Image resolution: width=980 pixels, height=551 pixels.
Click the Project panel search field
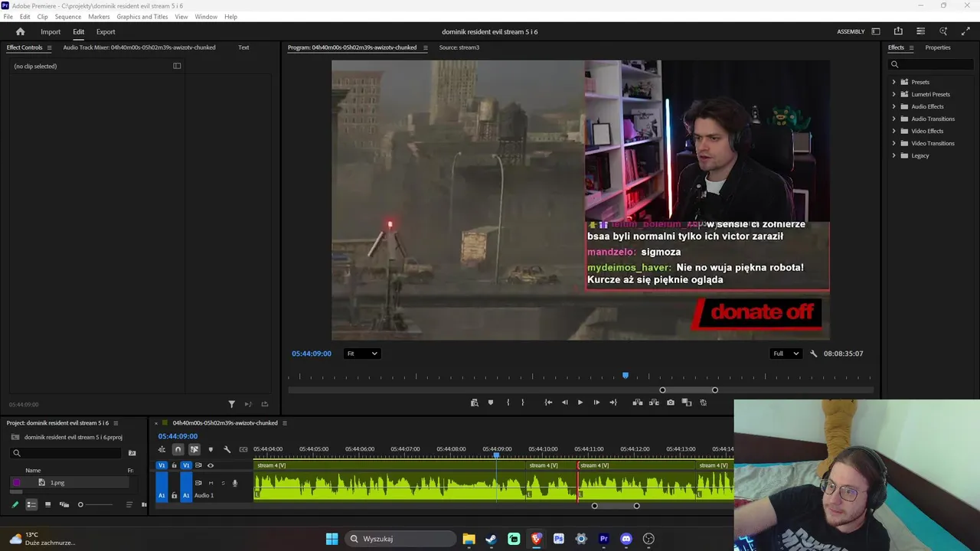[x=65, y=453]
